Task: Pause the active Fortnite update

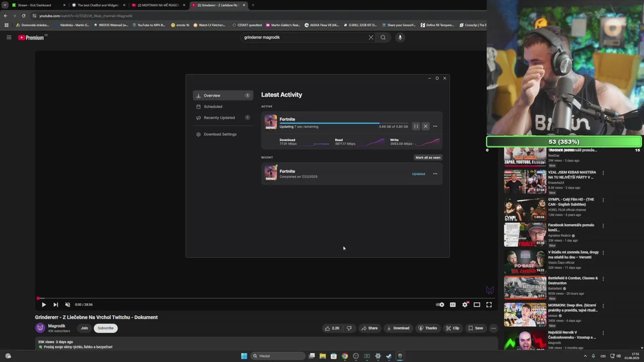Action: point(416,126)
